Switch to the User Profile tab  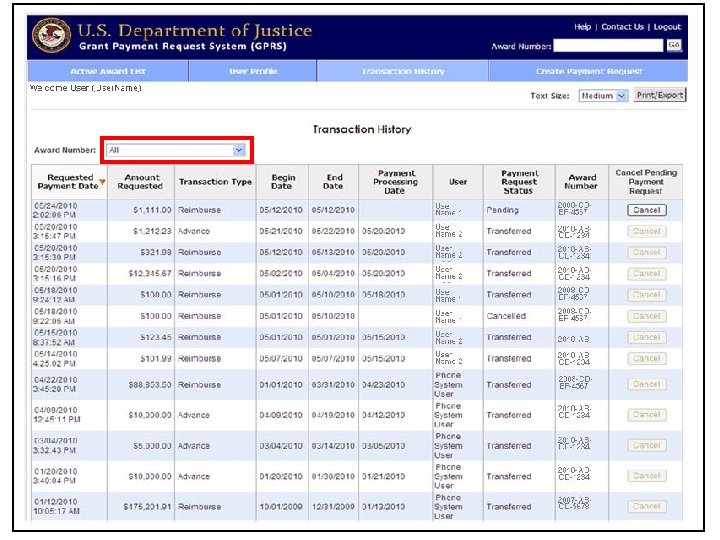[253, 71]
